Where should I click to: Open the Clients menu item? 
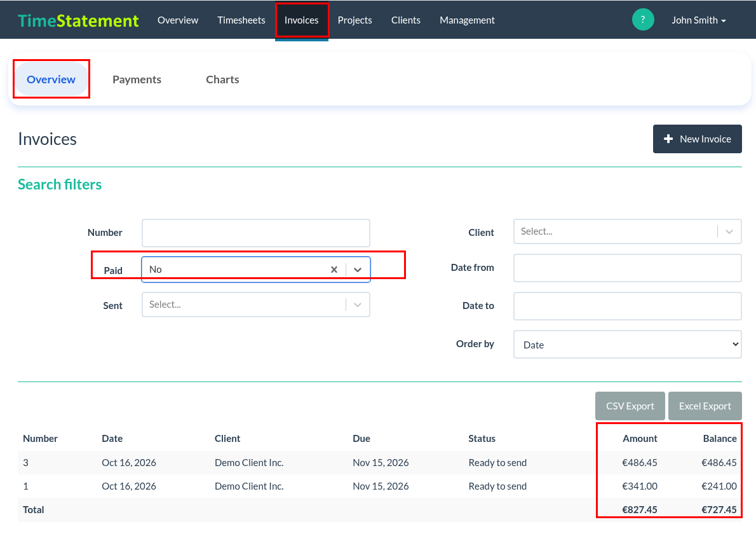(406, 20)
